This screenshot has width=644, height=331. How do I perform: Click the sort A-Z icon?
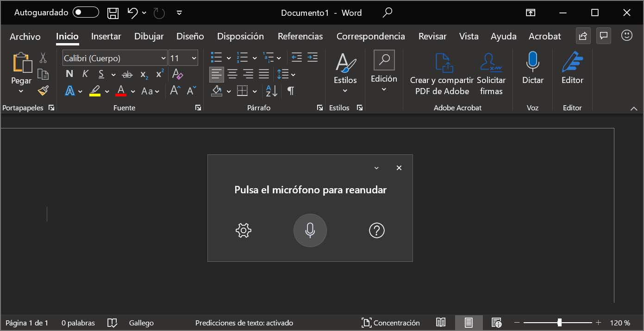tap(272, 91)
